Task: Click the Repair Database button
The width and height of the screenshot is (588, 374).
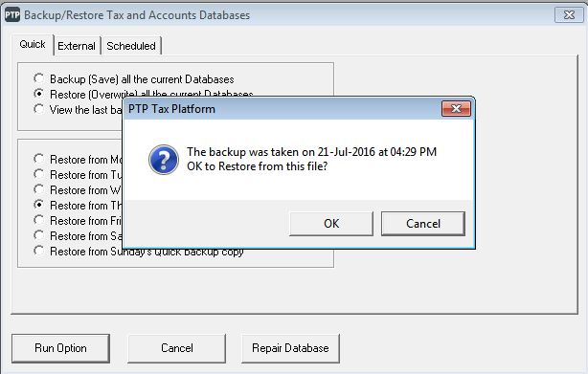Action: tap(290, 348)
